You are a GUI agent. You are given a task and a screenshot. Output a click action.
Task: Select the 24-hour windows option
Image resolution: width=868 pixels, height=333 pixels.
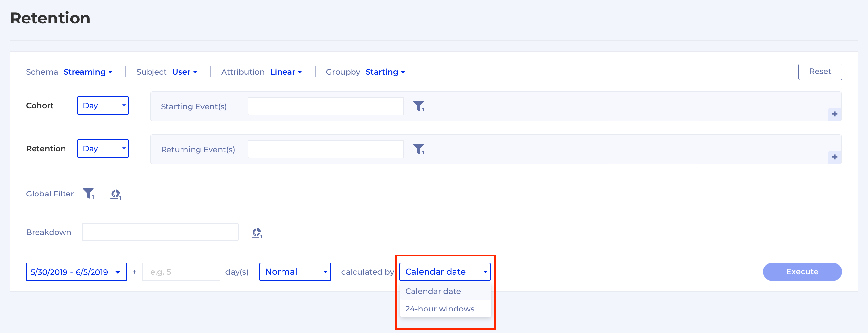coord(440,309)
